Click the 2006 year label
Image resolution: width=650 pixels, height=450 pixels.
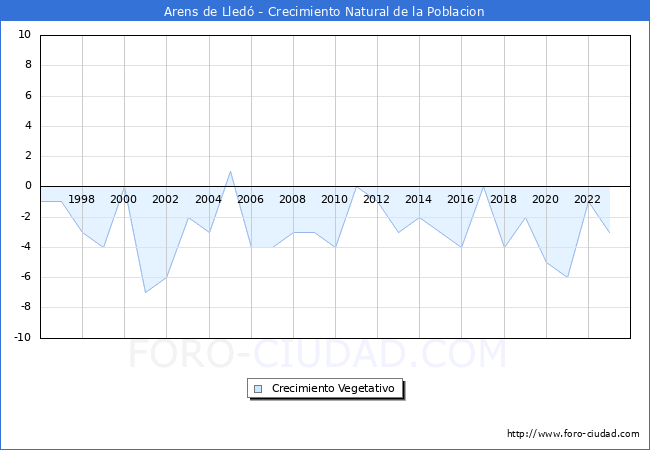(x=250, y=199)
